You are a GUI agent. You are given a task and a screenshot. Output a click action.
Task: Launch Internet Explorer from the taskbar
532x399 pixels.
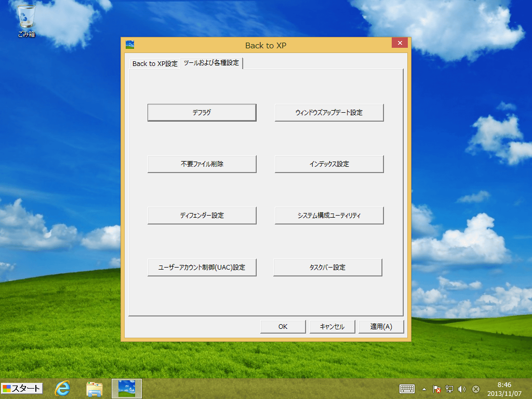[x=63, y=388]
